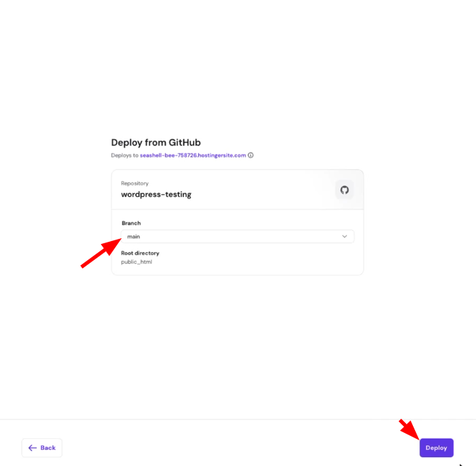Click the mouse cursor near Deploy button

pos(461,465)
